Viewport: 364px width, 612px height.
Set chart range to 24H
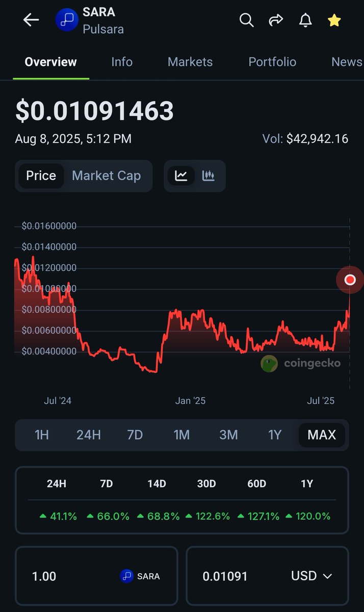89,435
